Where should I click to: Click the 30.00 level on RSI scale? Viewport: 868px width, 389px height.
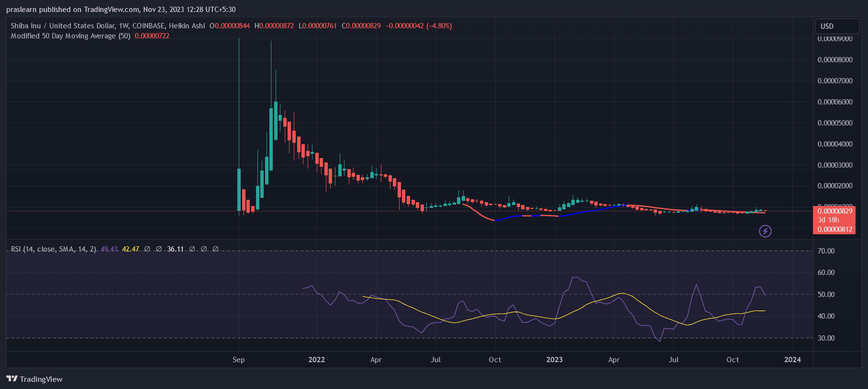pos(826,338)
